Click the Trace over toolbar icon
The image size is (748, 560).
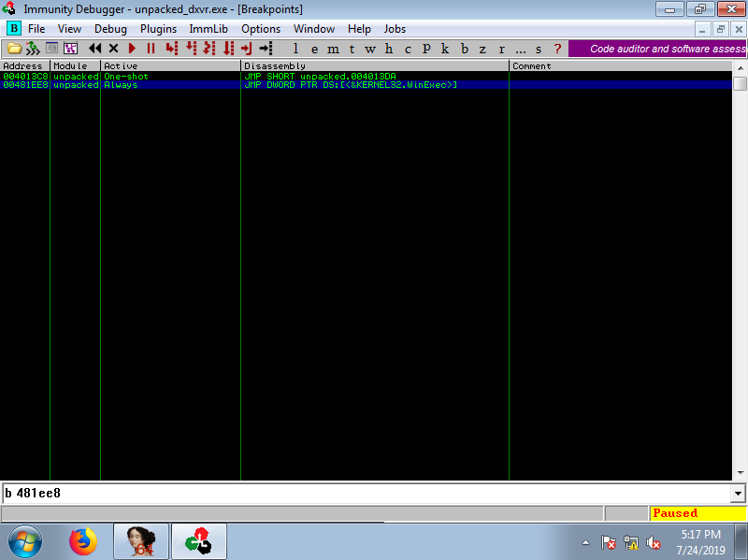tap(228, 49)
